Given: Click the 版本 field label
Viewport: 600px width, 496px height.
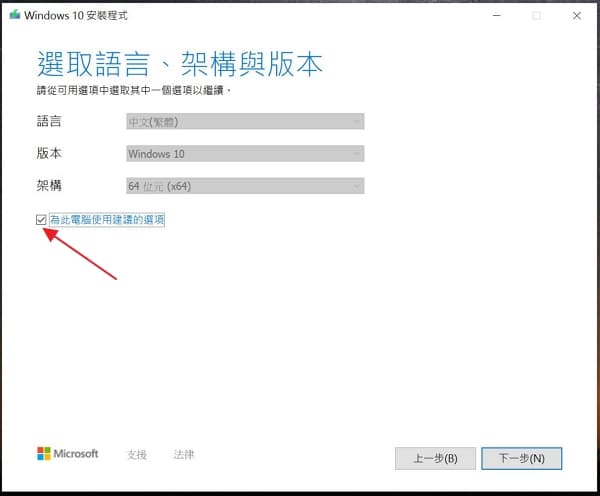Looking at the screenshot, I should click(49, 153).
